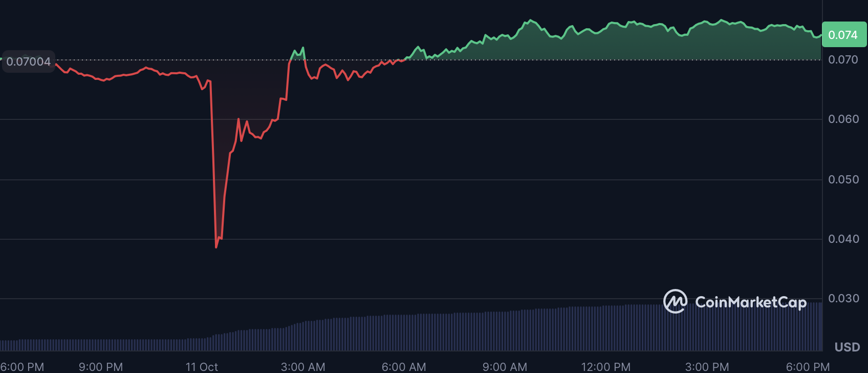Click the 9:00 PM time axis label

tap(101, 367)
